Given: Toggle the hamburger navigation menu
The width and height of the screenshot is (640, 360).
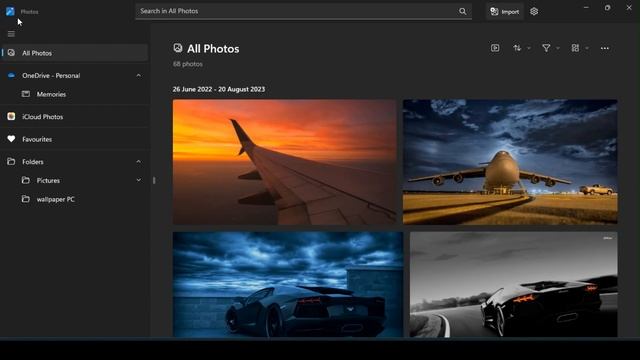Looking at the screenshot, I should [x=11, y=34].
